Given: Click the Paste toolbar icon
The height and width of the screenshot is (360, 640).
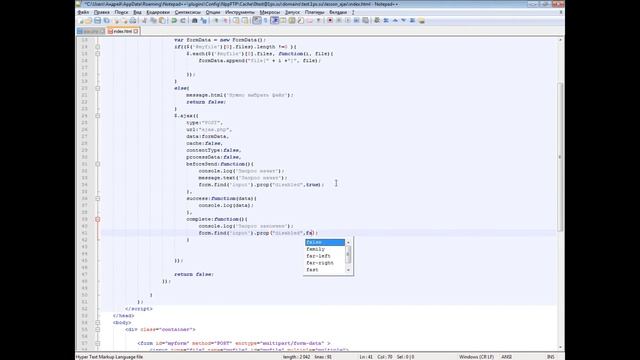Looking at the screenshot, I should point(162,20).
